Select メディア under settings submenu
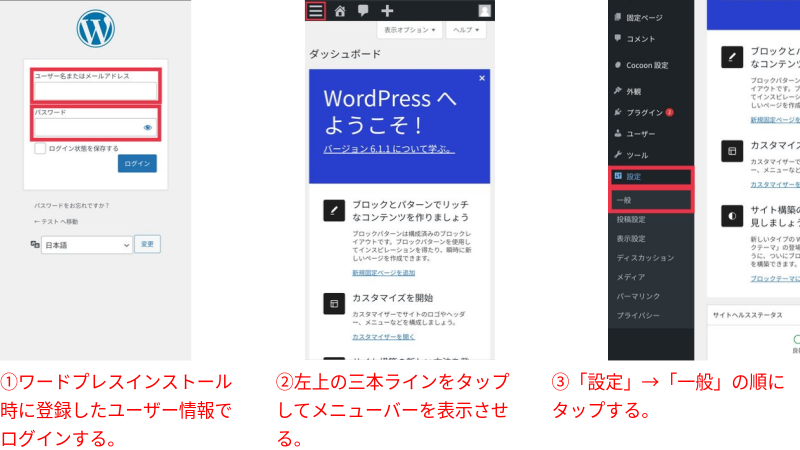This screenshot has width=800, height=450. click(x=631, y=277)
